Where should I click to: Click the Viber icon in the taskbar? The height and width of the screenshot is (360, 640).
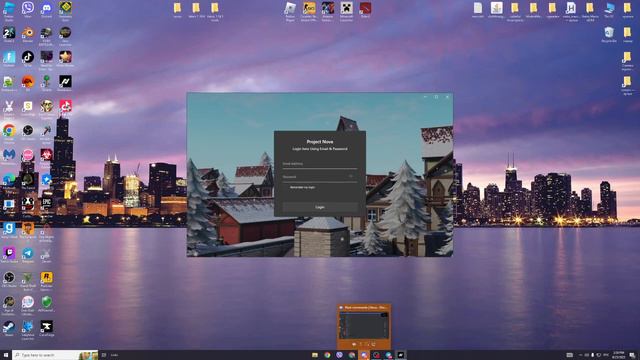tap(339, 355)
